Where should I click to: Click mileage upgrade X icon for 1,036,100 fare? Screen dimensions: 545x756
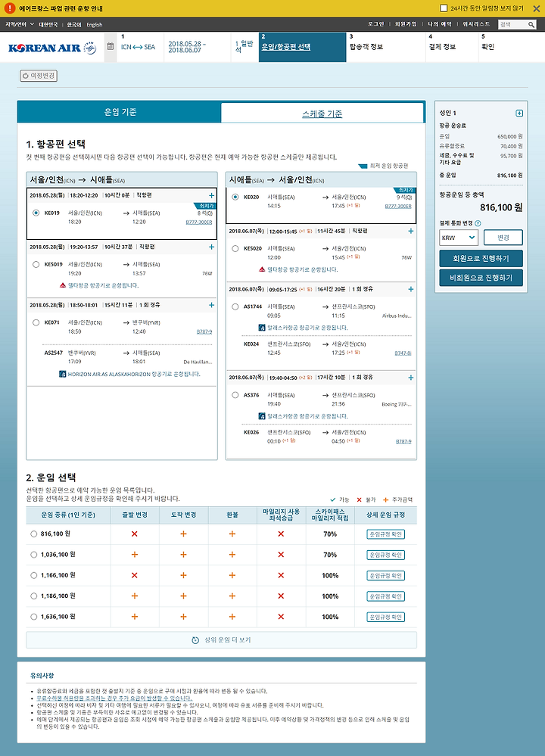tap(281, 555)
